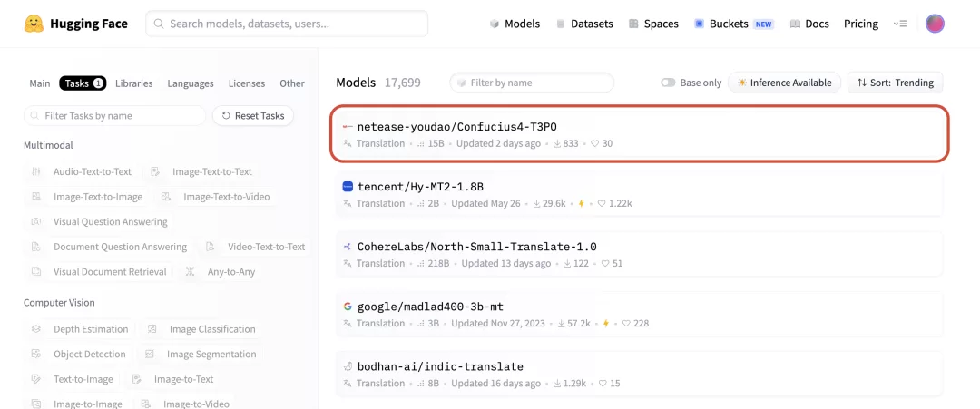Select the Image-to-Image task

click(x=77, y=404)
